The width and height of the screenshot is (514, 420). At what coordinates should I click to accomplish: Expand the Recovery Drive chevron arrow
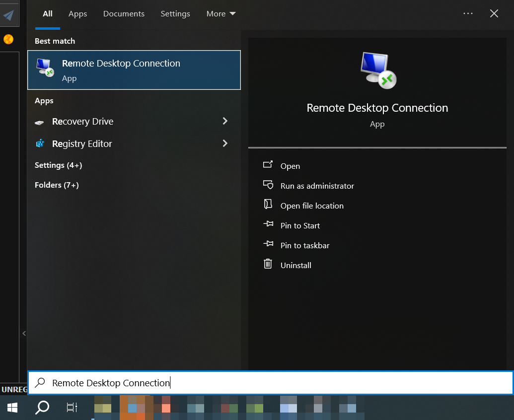[x=225, y=121]
